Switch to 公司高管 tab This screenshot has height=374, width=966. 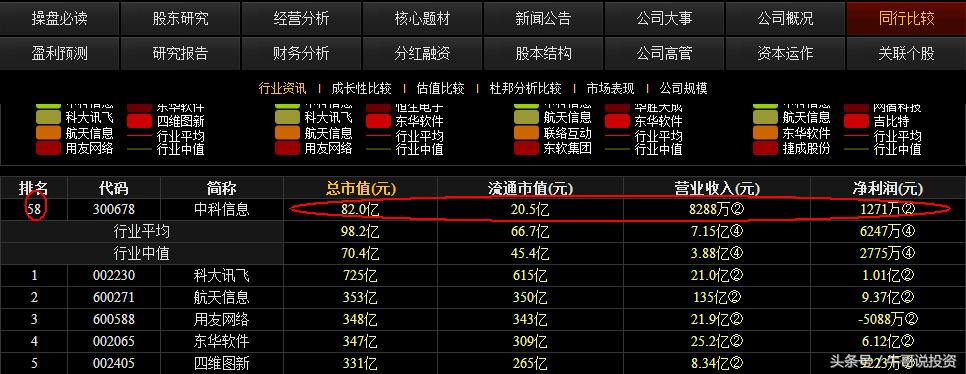click(x=664, y=54)
